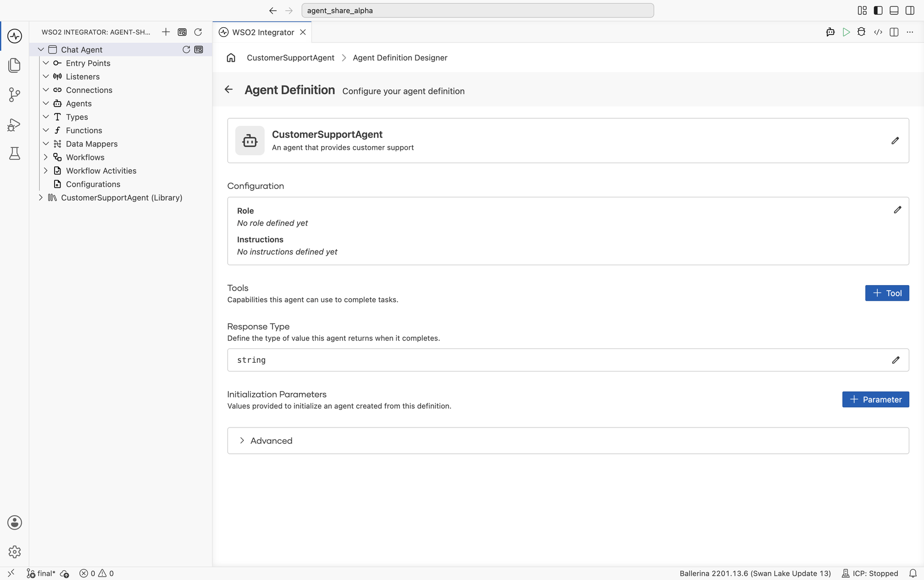924x580 pixels.
Task: Expand the Workflow Activities node
Action: [x=46, y=171]
